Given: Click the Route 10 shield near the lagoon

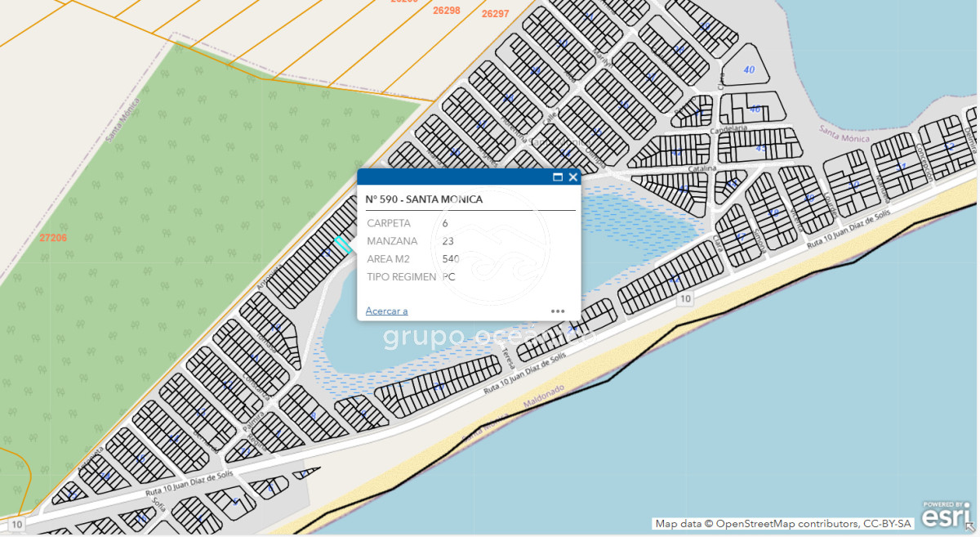Looking at the screenshot, I should 684,299.
